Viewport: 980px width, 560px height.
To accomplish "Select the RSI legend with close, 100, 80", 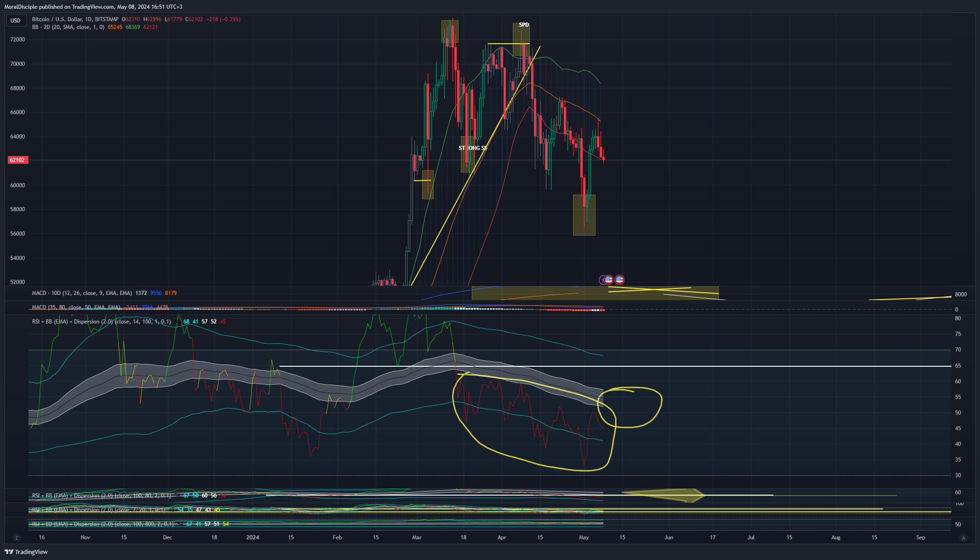I will coord(101,496).
